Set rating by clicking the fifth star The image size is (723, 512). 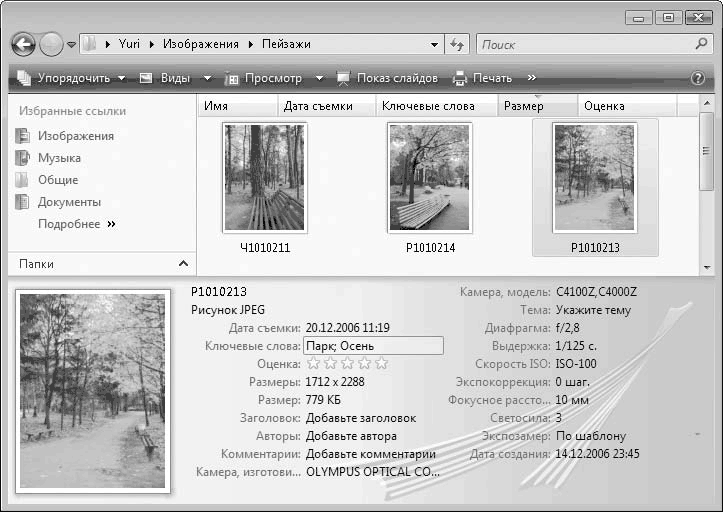point(381,363)
